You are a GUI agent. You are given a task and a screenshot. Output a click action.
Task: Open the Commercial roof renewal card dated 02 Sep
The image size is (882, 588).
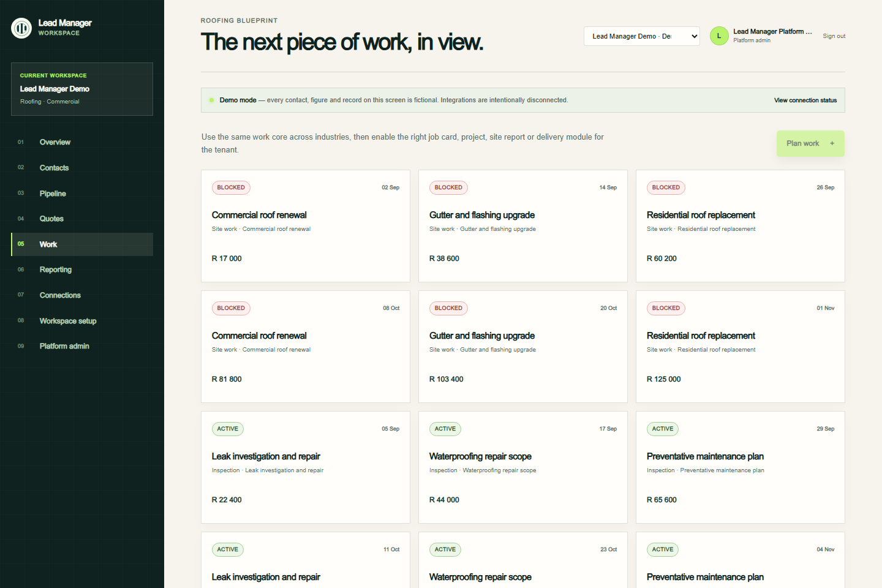(x=306, y=226)
